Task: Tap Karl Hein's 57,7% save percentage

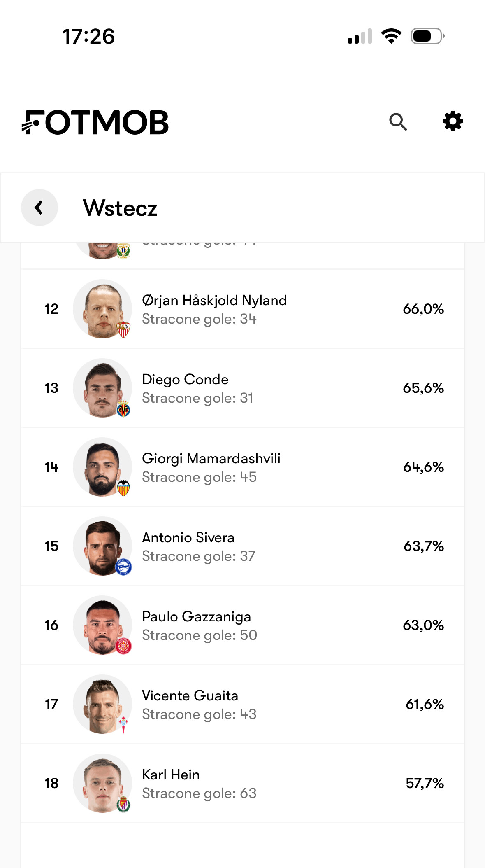Action: click(x=425, y=783)
